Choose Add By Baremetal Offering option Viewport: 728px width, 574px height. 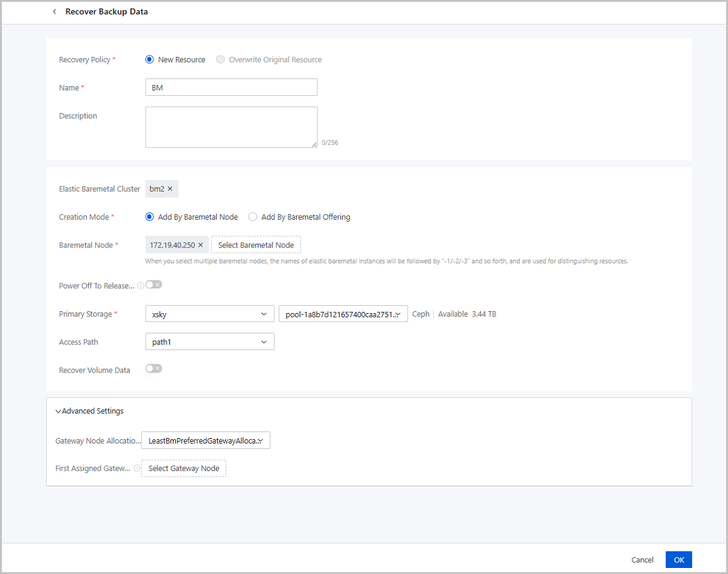[x=253, y=217]
